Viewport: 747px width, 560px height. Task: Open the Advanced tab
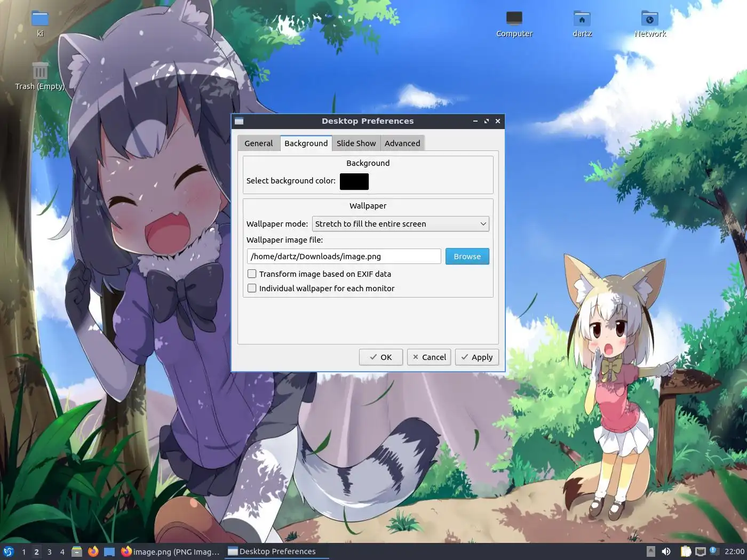402,143
